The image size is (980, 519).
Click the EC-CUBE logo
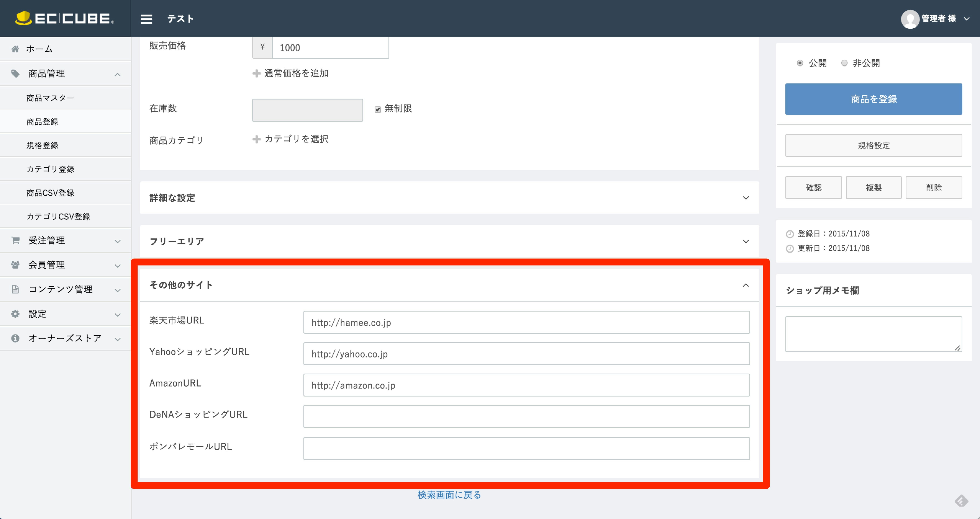65,18
